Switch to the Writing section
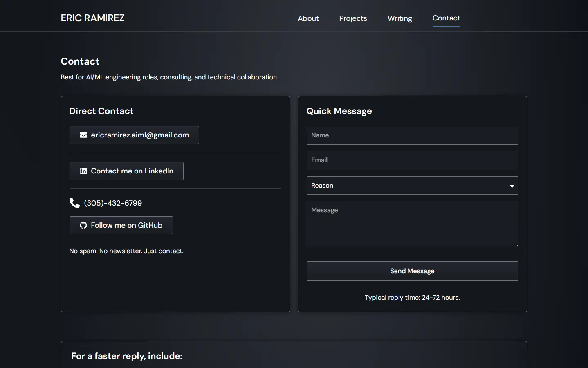Screen dimensions: 588x368 399,18
